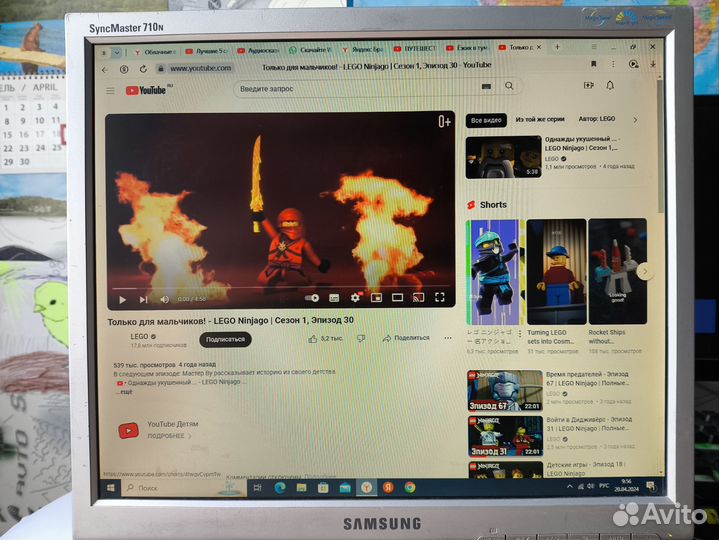Switch to the 'Яндекс Бра' tab

click(363, 49)
